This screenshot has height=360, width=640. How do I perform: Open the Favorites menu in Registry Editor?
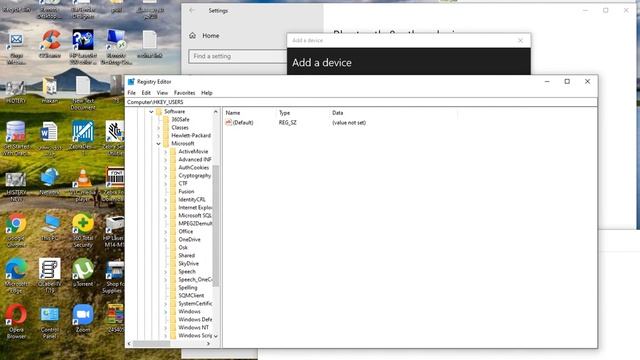[184, 93]
